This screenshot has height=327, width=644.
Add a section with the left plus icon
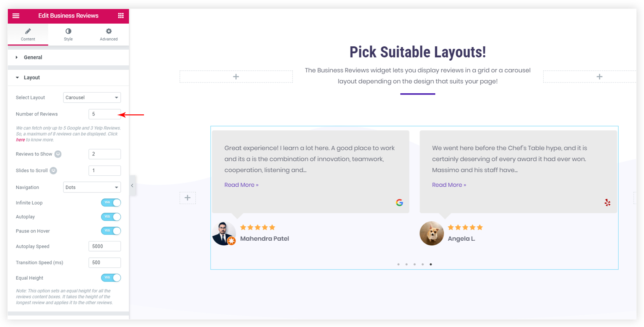tap(188, 198)
